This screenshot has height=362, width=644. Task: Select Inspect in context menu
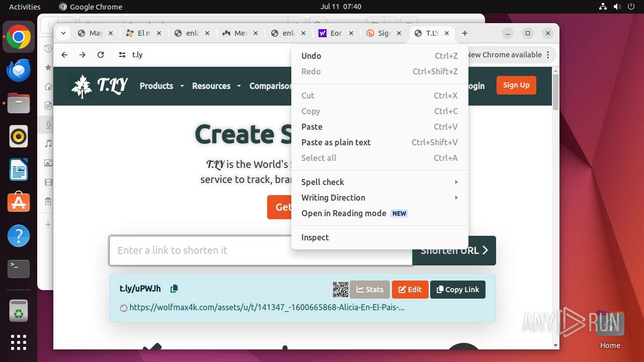[380, 237]
